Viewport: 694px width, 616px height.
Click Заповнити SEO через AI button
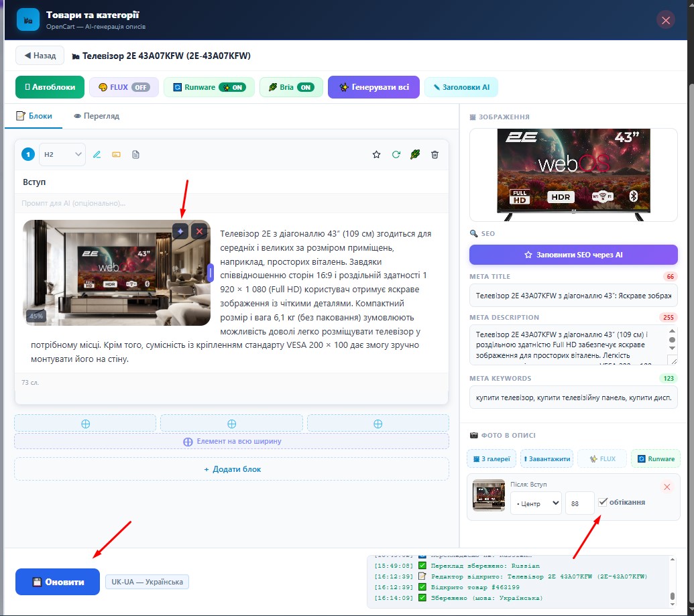(573, 255)
